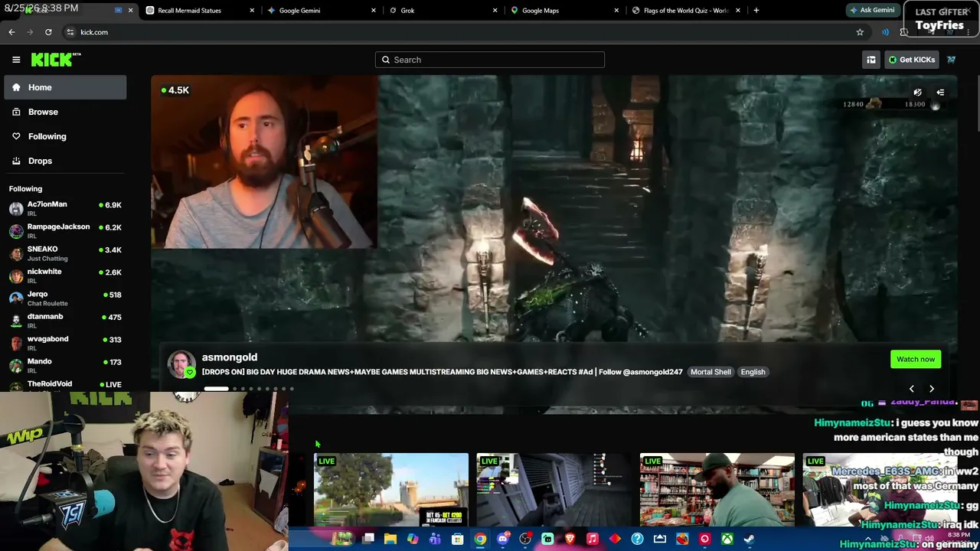The width and height of the screenshot is (980, 551).
Task: Open the Mortal Shell category tag
Action: coord(710,372)
